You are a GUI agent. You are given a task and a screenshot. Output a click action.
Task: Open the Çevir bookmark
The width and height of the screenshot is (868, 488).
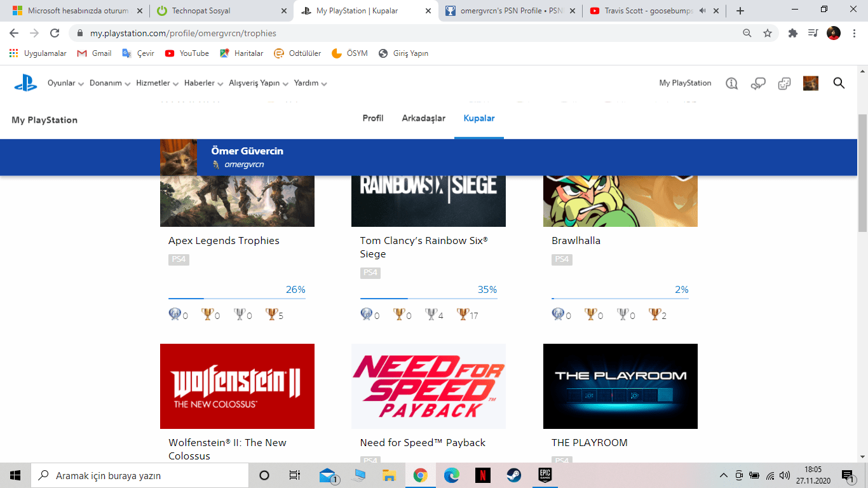point(139,53)
